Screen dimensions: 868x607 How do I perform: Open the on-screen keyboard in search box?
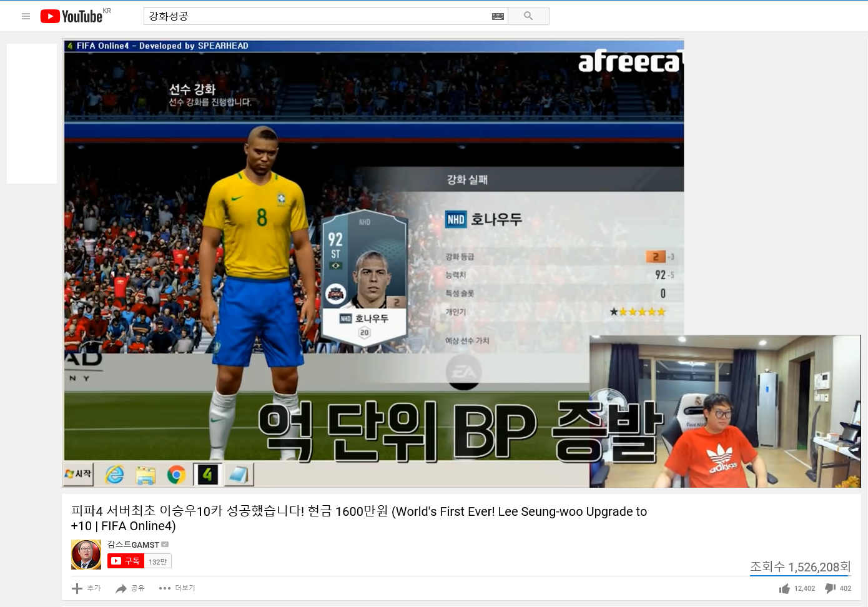(x=498, y=16)
